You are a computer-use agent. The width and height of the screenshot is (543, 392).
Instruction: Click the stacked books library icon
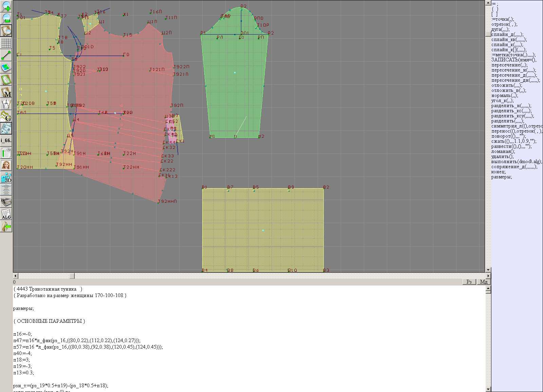coord(6,202)
